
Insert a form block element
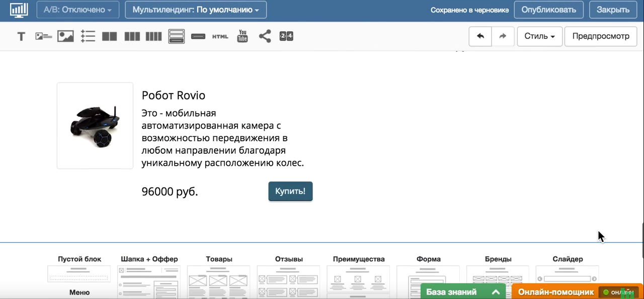[x=177, y=36]
